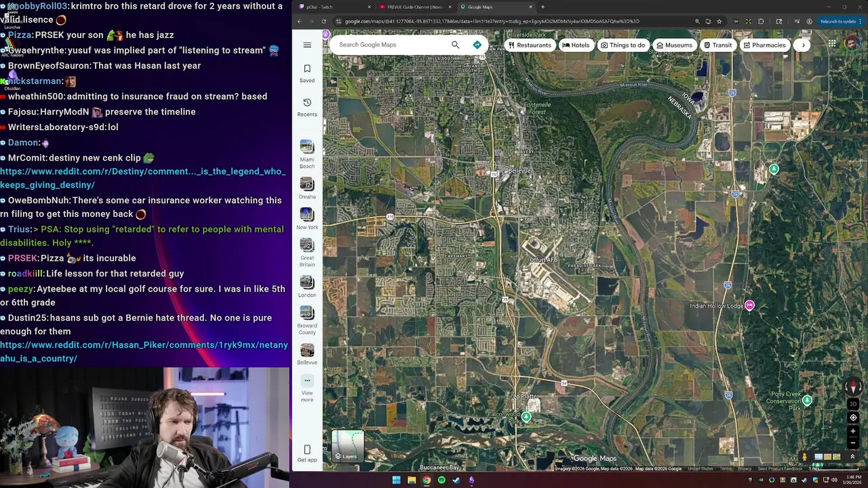Image resolution: width=868 pixels, height=488 pixels.
Task: Click the Pony Creek Conservation Park marker
Action: pyautogui.click(x=807, y=401)
